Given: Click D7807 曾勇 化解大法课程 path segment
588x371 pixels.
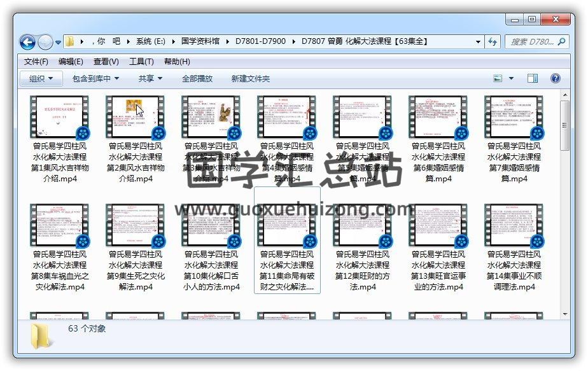Looking at the screenshot, I should tap(365, 41).
